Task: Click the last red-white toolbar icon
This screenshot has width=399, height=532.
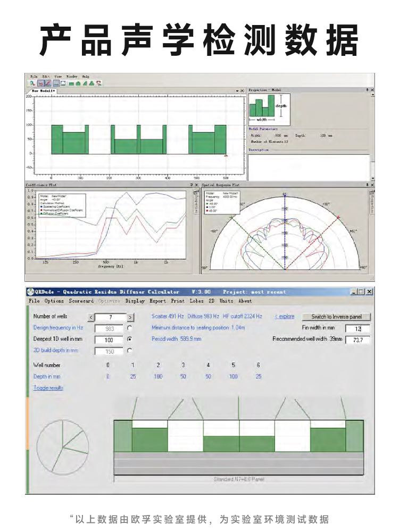Action: coord(99,83)
